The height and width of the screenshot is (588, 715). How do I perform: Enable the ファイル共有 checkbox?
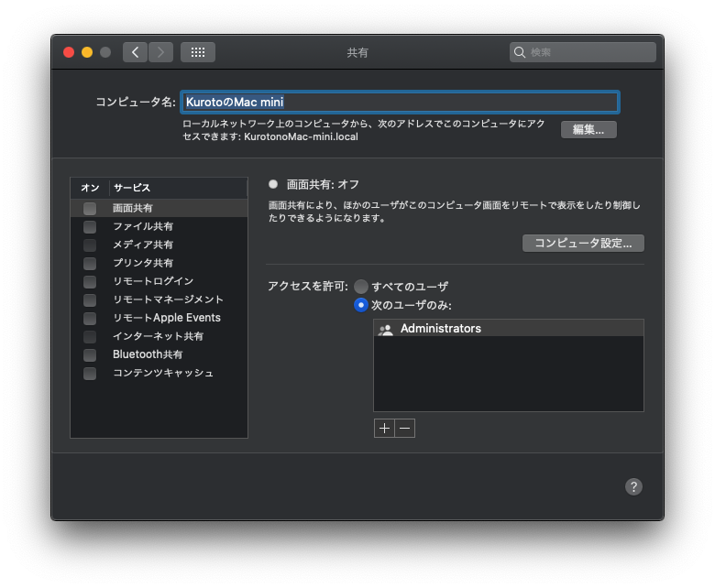tap(90, 227)
